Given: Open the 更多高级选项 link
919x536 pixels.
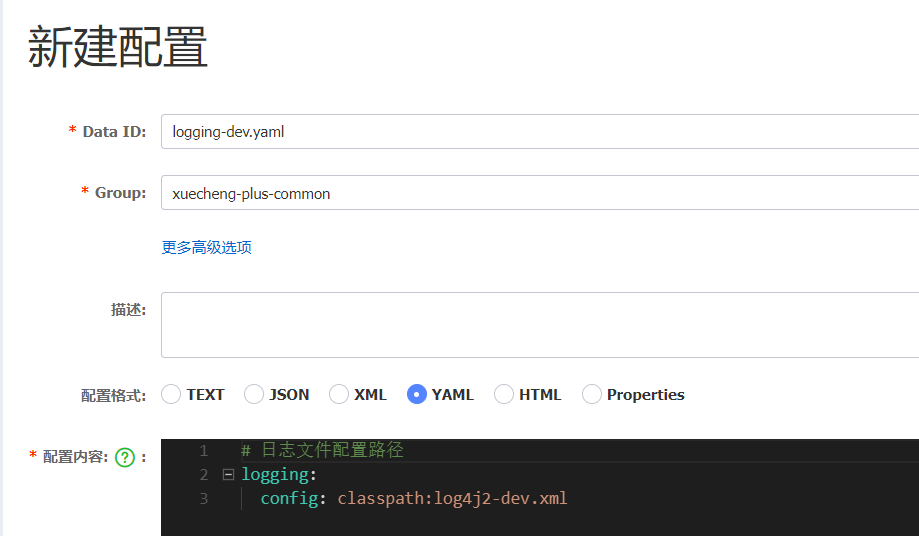Looking at the screenshot, I should pyautogui.click(x=207, y=247).
